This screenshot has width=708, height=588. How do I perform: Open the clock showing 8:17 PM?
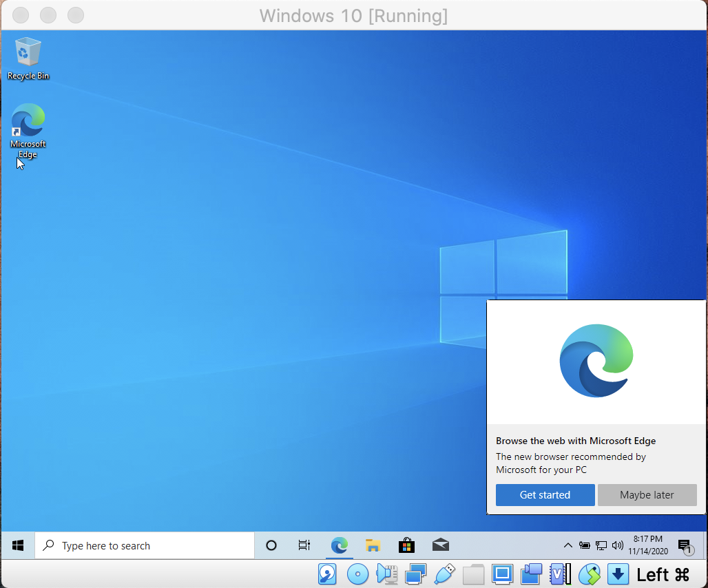tap(648, 545)
